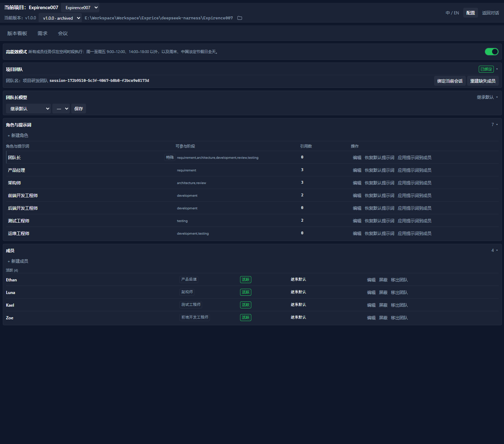Screen dimensions: 504x444
Task: Switch to the 需求 tab
Action: point(42,33)
